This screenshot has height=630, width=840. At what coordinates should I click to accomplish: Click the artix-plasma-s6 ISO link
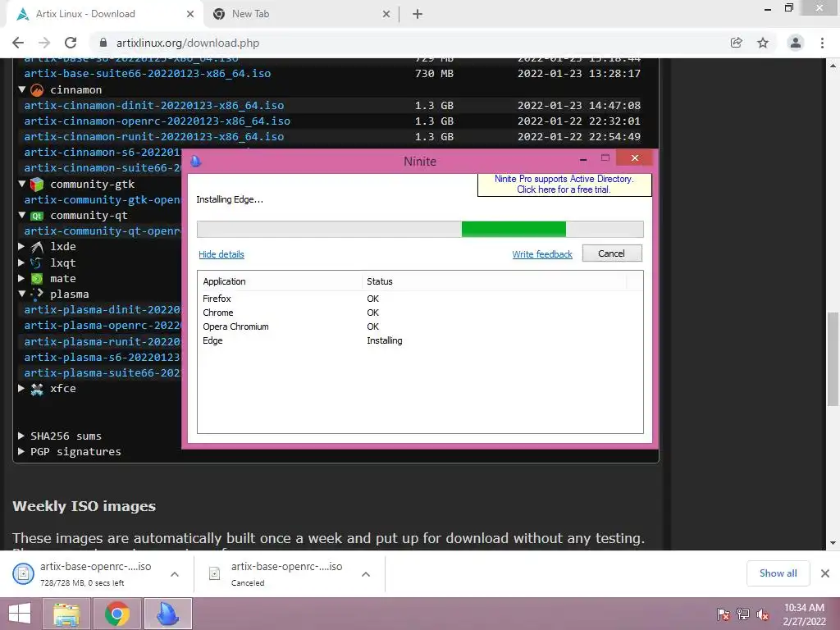pos(103,358)
